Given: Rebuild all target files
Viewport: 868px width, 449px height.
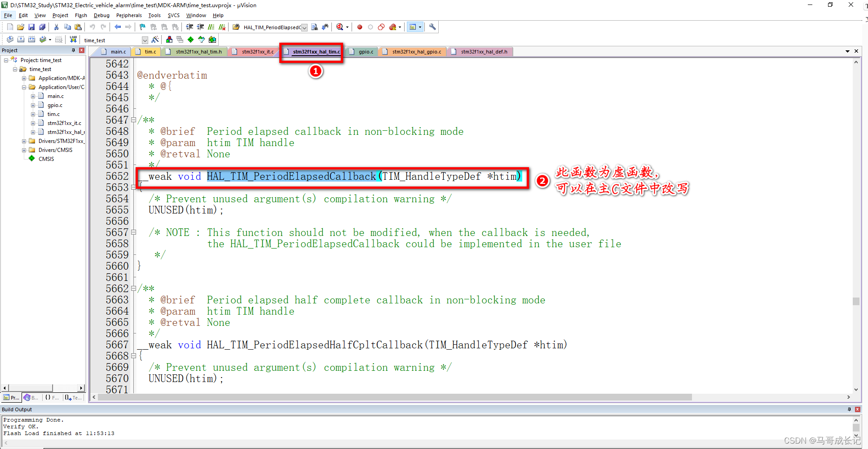Looking at the screenshot, I should (31, 40).
